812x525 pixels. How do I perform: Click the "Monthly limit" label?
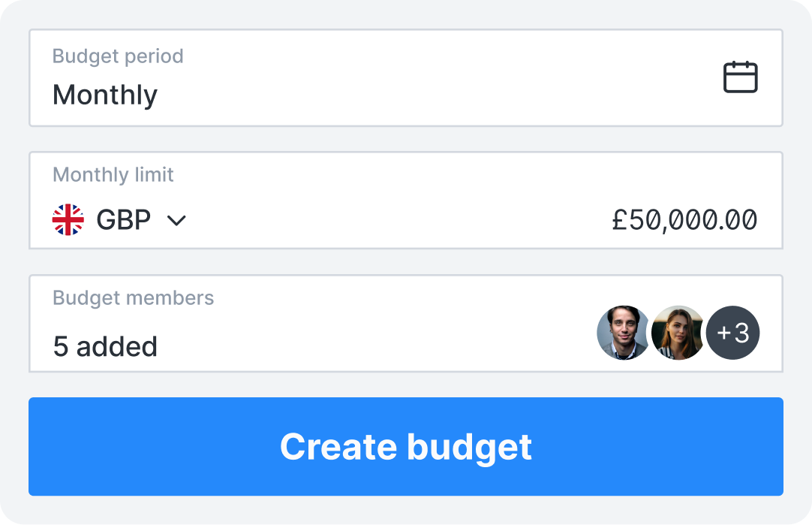113,175
